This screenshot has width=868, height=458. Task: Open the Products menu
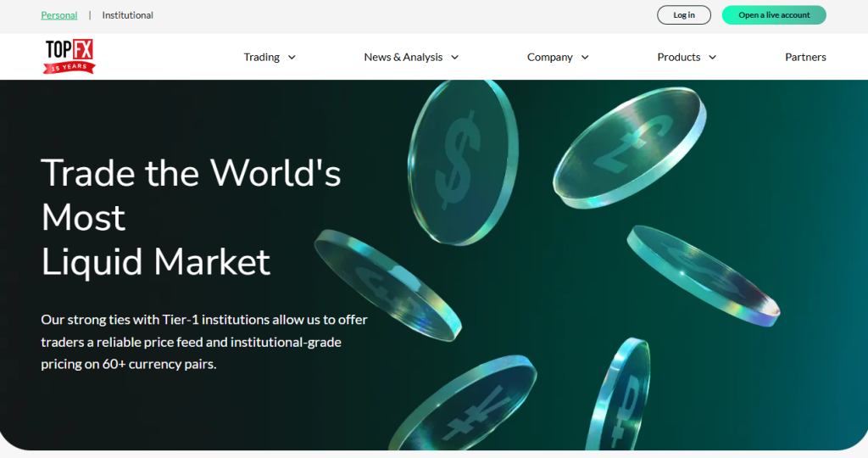[x=679, y=58]
